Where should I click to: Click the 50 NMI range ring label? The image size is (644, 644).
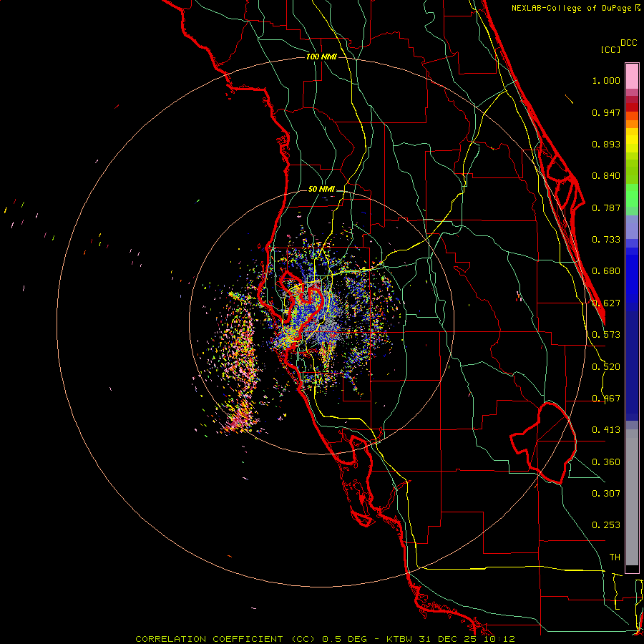coord(321,189)
